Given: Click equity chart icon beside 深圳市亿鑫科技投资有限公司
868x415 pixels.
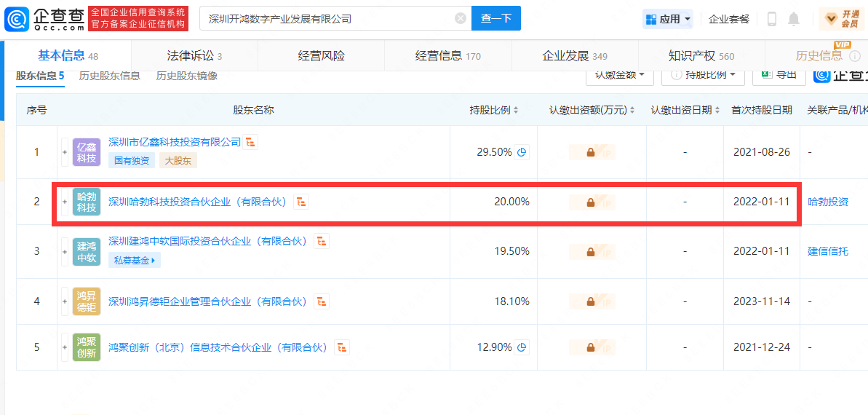Looking at the screenshot, I should [x=251, y=143].
